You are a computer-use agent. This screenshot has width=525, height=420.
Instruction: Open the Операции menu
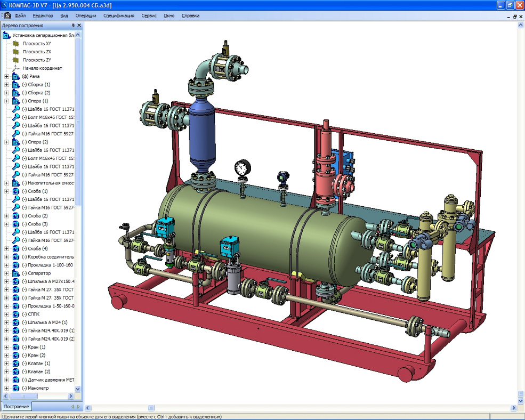tap(86, 15)
